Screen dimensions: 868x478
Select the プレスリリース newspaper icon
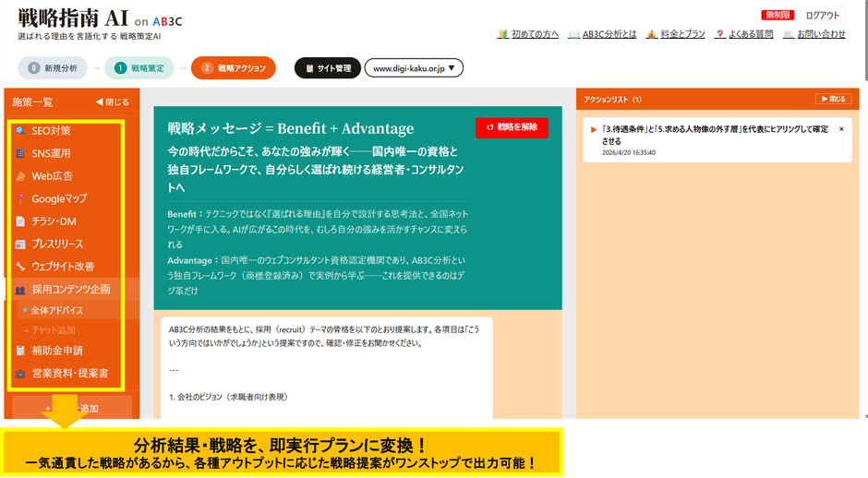20,244
